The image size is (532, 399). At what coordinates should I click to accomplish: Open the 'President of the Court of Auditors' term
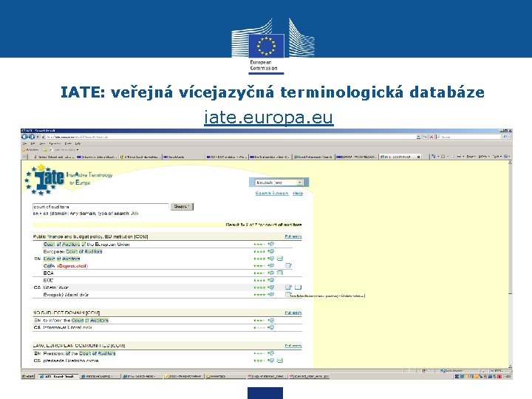pyautogui.click(x=79, y=353)
